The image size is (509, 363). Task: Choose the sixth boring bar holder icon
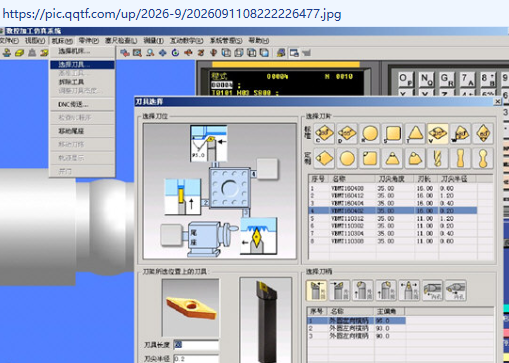coord(433,290)
